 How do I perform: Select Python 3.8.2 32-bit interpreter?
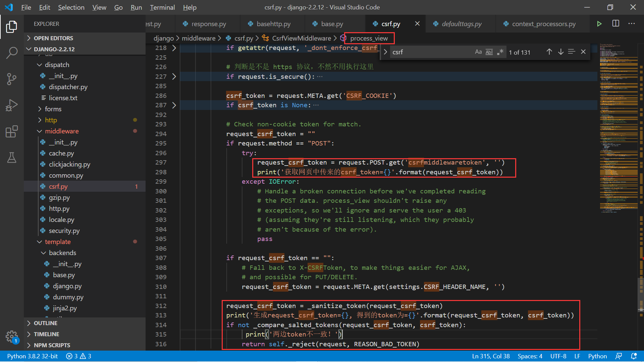pyautogui.click(x=33, y=356)
